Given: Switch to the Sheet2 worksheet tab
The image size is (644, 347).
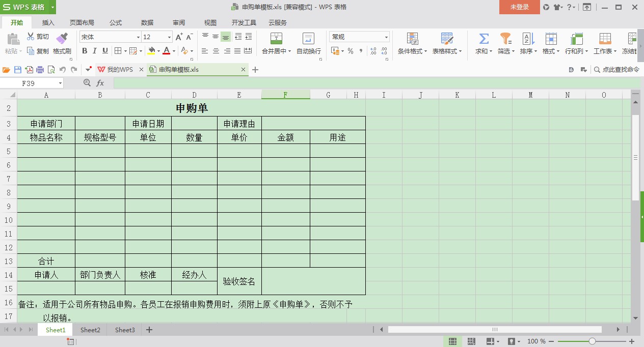Looking at the screenshot, I should (90, 330).
